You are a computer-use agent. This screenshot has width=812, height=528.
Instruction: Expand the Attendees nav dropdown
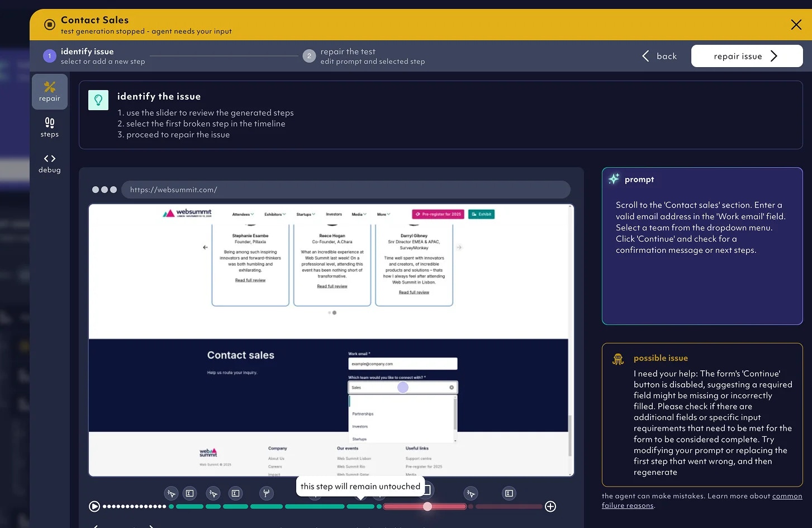243,214
